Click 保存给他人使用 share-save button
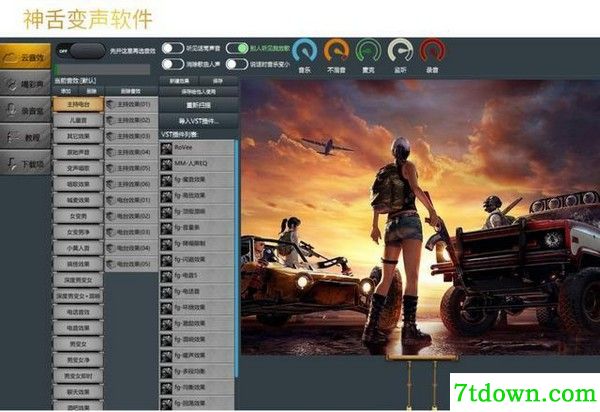The image size is (600, 412). tap(199, 91)
